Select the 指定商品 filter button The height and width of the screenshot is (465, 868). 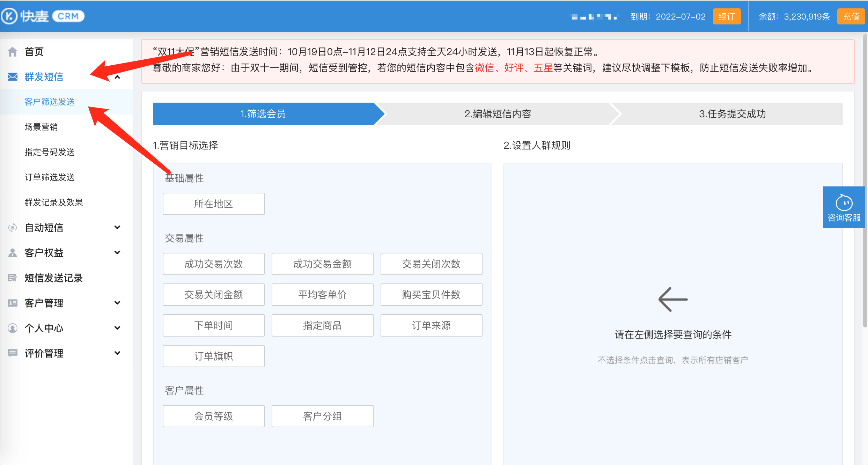(323, 325)
